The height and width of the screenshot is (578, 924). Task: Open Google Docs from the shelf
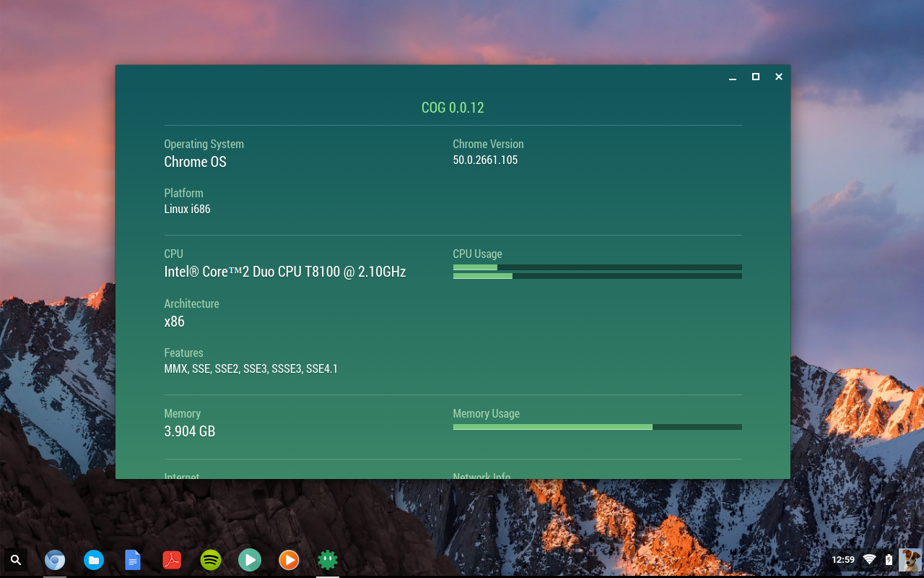point(133,560)
